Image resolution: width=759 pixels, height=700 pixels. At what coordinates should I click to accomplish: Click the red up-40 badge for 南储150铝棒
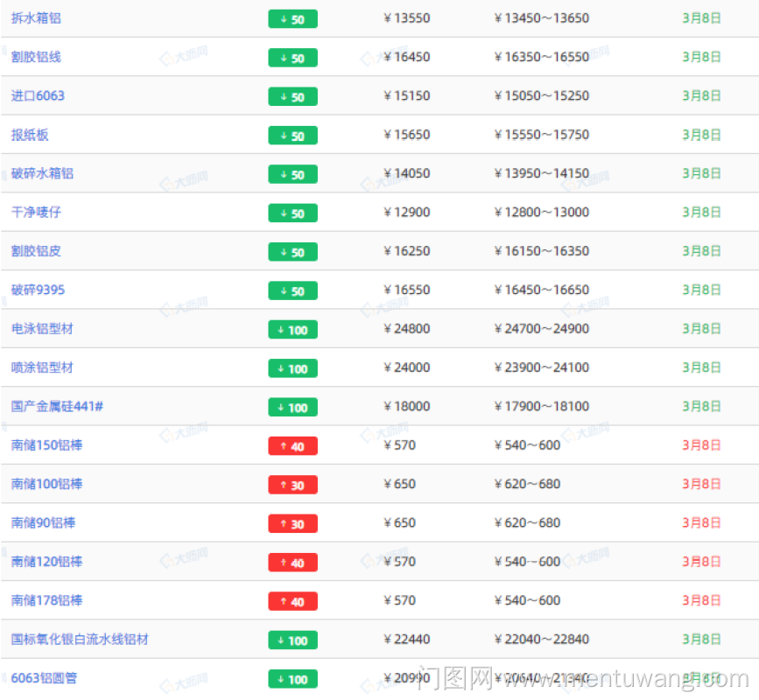coord(292,446)
